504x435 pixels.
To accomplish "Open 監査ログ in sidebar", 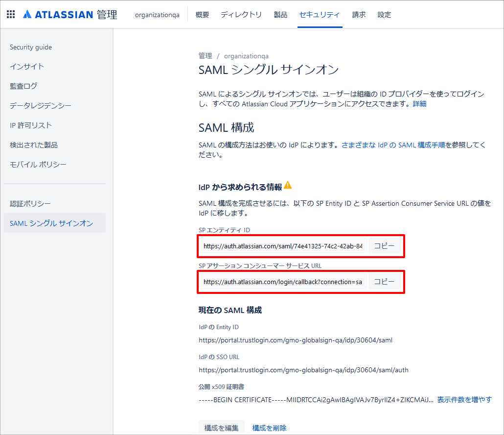I will [23, 86].
